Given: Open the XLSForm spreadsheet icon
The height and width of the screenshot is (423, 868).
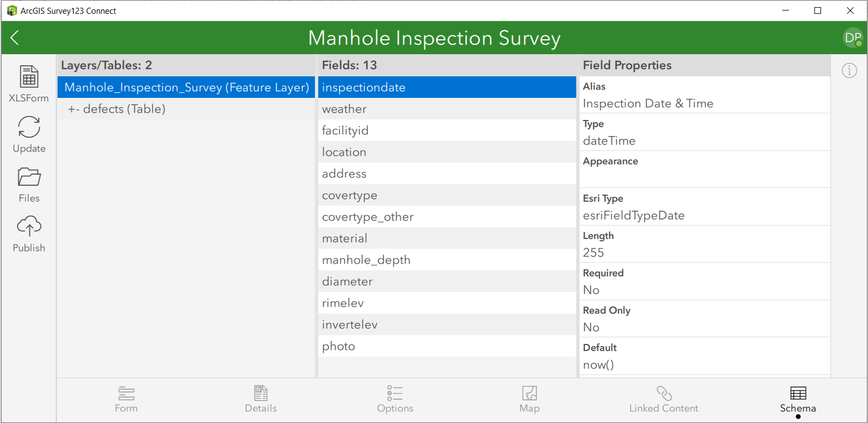Looking at the screenshot, I should (x=29, y=77).
